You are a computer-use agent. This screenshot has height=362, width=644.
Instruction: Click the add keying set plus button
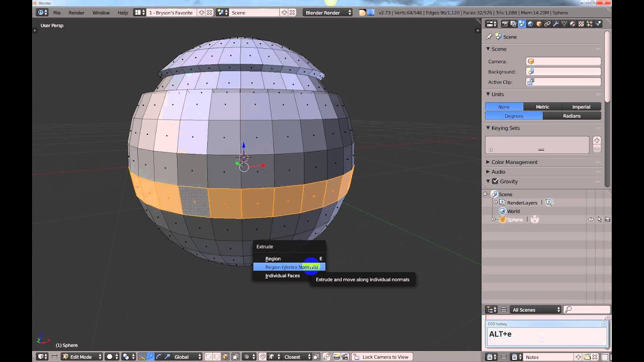[597, 140]
